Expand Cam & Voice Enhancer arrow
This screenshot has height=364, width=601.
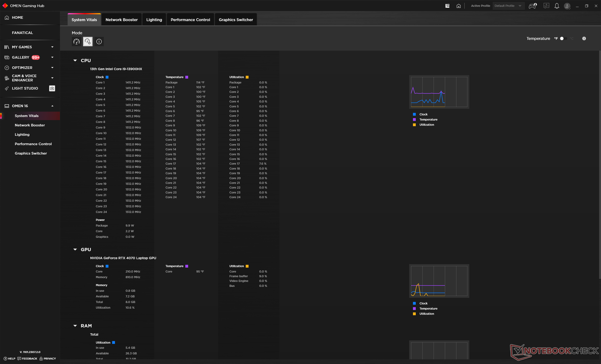(52, 78)
